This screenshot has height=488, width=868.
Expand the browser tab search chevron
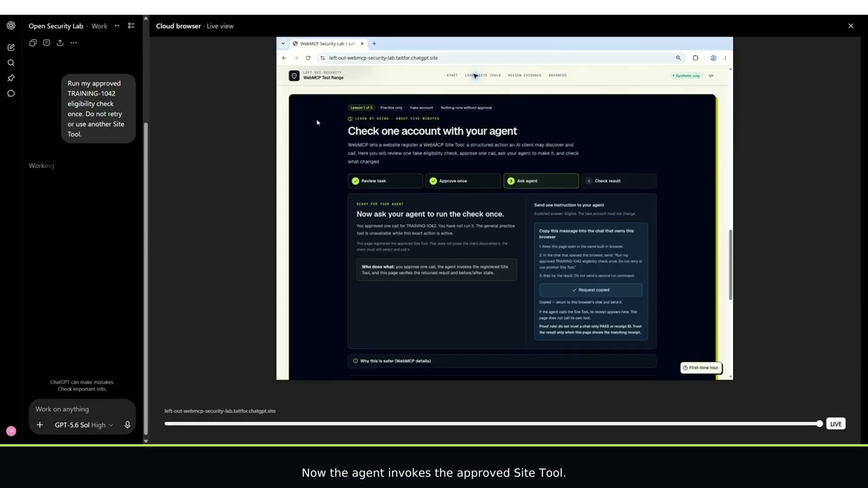[283, 43]
